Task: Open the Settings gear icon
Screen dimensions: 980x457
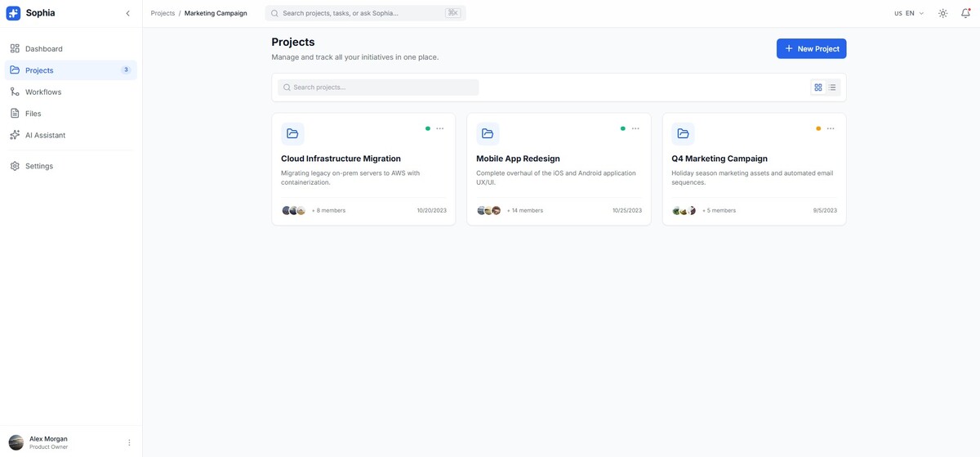Action: 15,166
